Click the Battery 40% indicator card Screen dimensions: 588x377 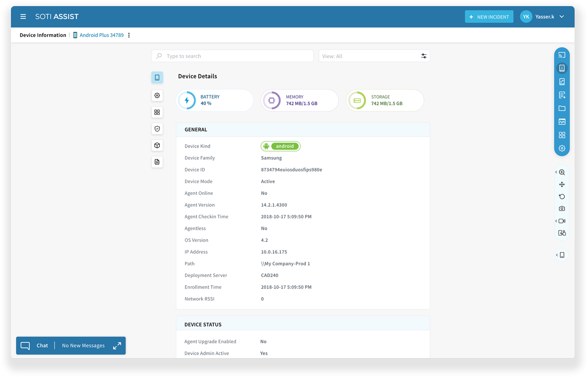[x=215, y=100]
